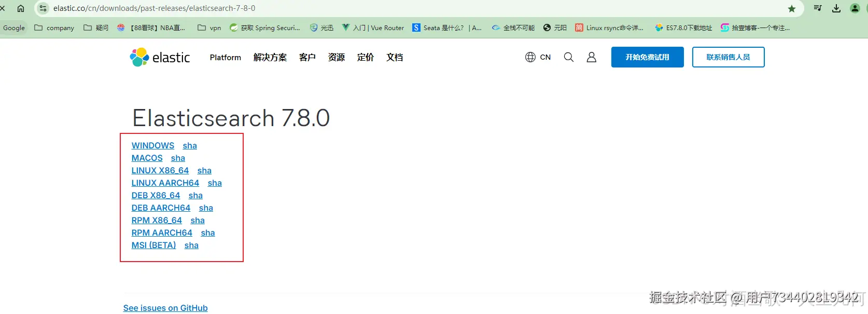Open the sha link for RPM AARCH64
The image size is (868, 314).
pos(208,233)
